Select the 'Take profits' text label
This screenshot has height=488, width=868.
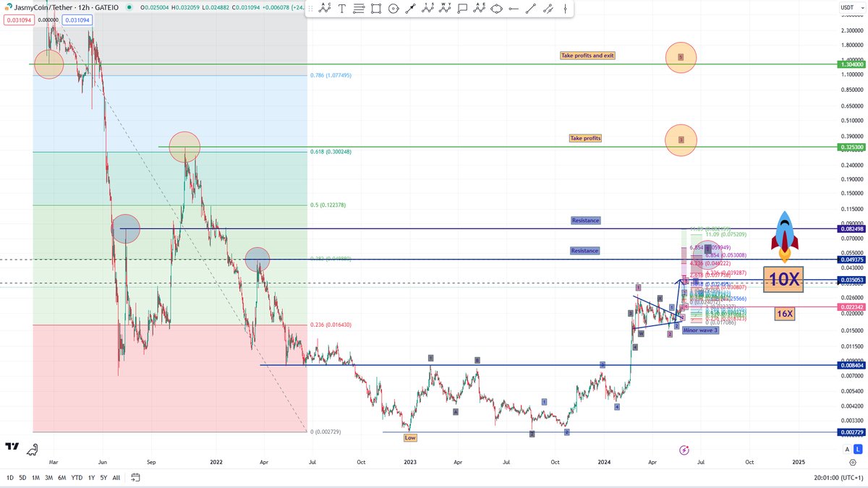pyautogui.click(x=586, y=138)
